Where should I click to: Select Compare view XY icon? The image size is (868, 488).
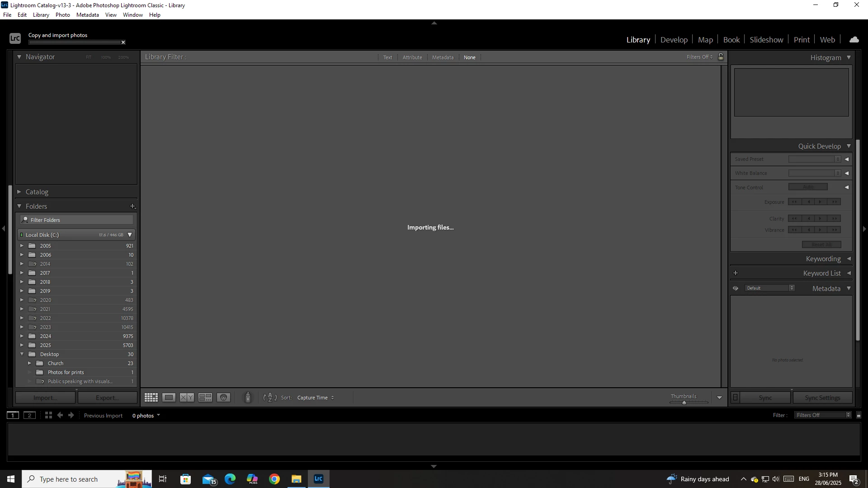tap(187, 398)
